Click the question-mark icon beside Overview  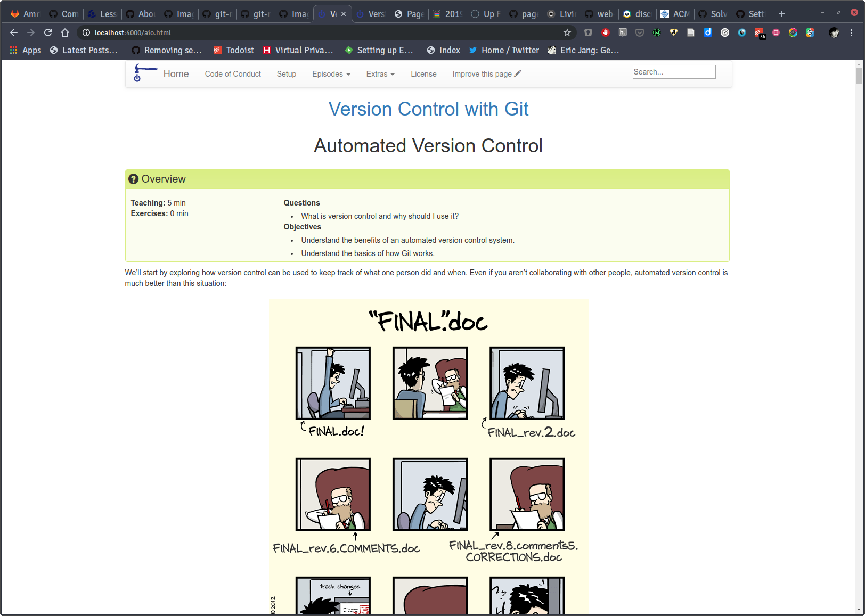134,179
